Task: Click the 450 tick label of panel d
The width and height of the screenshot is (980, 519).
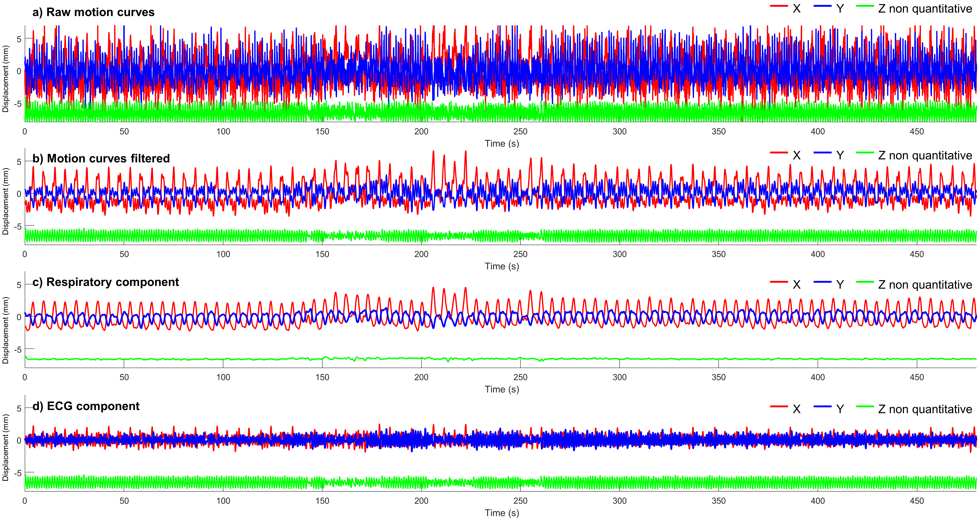Action: point(916,500)
